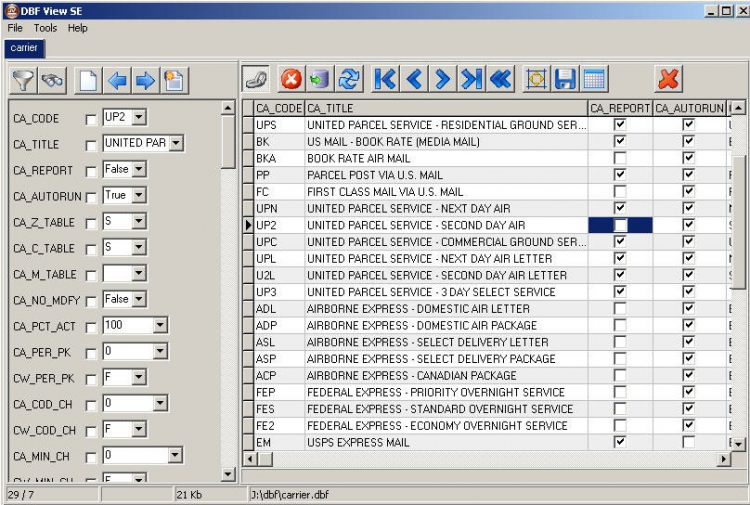Open the Tools menu
The height and width of the screenshot is (505, 750).
point(45,28)
